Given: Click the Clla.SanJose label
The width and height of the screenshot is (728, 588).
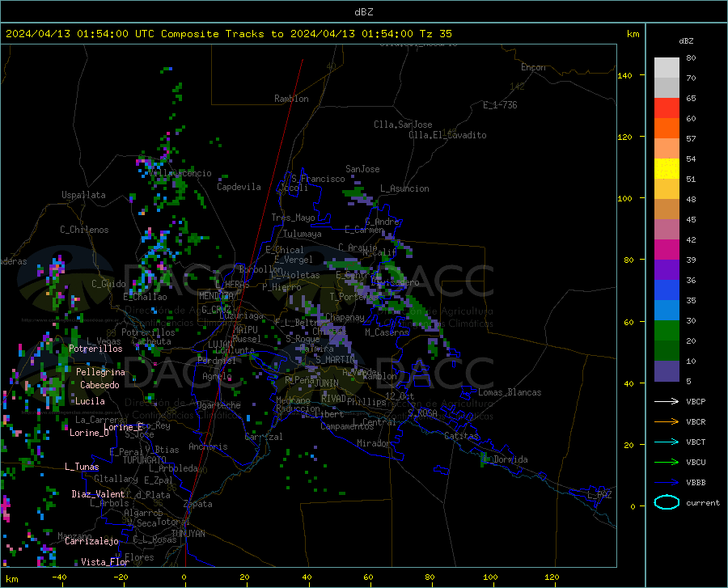Looking at the screenshot, I should (403, 125).
